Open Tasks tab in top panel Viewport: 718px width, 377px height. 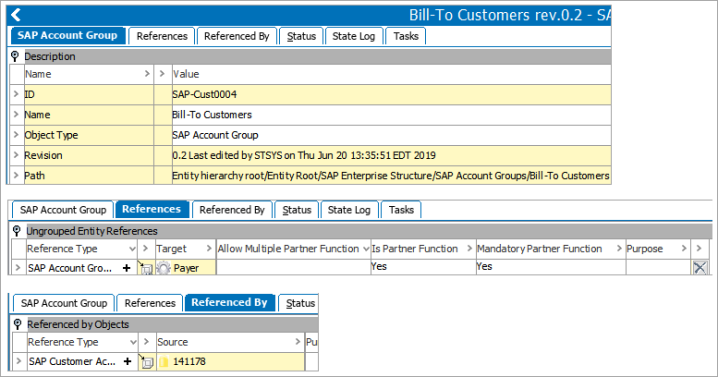point(406,36)
